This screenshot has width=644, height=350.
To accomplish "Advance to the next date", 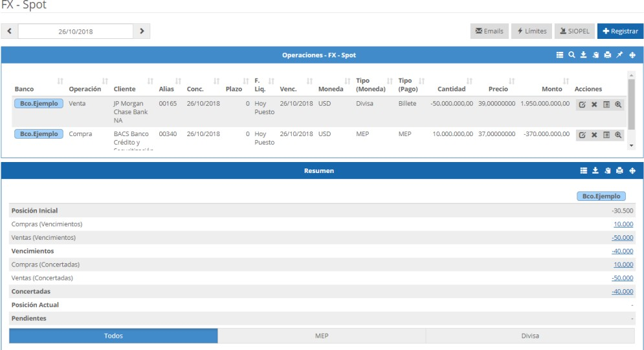I will [x=142, y=31].
